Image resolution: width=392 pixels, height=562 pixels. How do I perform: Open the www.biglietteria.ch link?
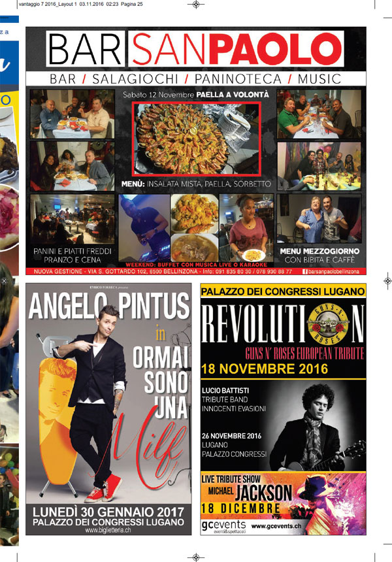pos(108,530)
